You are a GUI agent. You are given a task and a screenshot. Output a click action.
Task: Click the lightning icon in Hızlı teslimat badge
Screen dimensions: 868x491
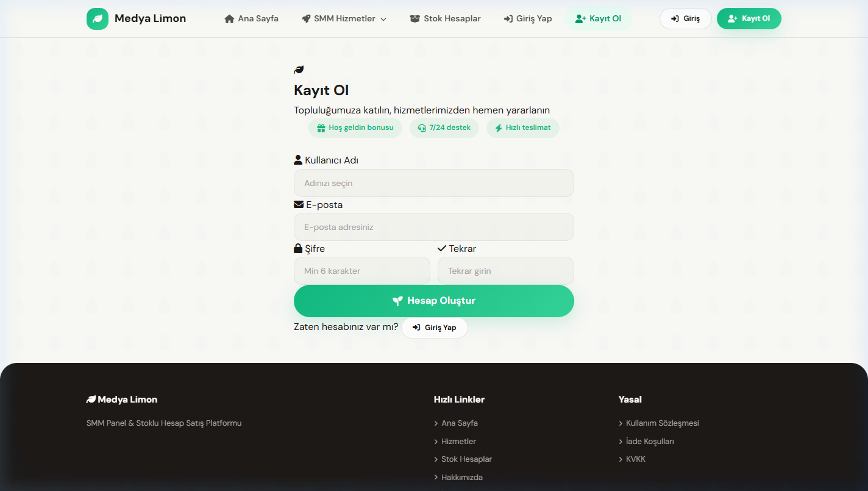[x=499, y=128]
